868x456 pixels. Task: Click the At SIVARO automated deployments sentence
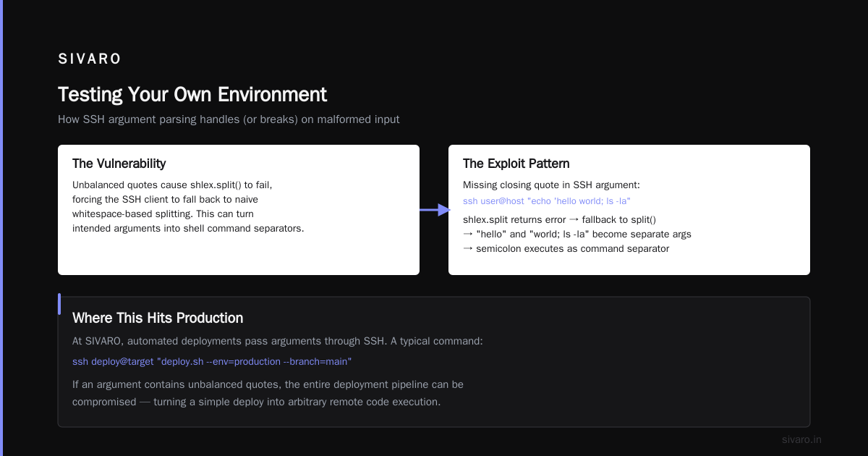(x=278, y=340)
